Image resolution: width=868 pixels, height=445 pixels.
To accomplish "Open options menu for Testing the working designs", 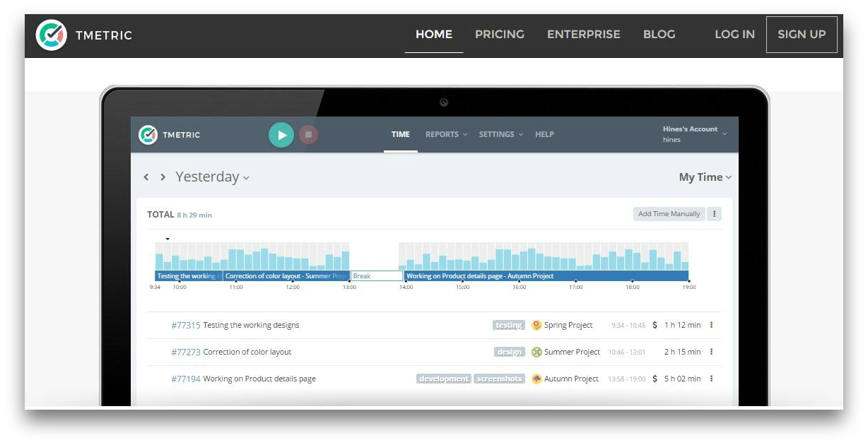I will point(711,325).
